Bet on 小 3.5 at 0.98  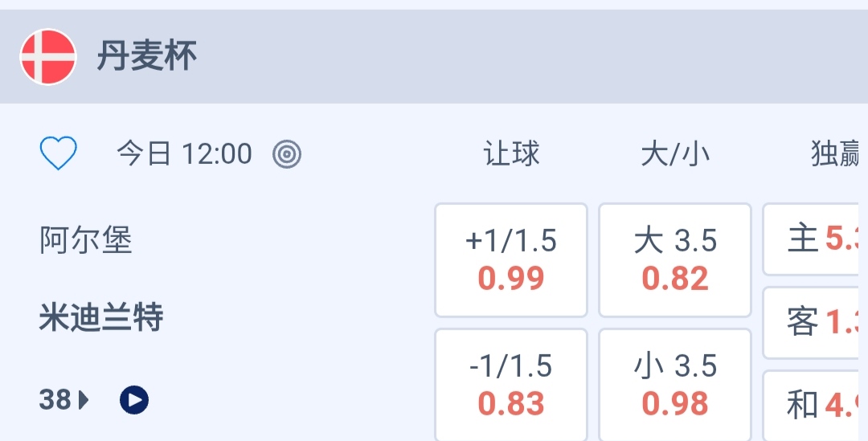(675, 385)
